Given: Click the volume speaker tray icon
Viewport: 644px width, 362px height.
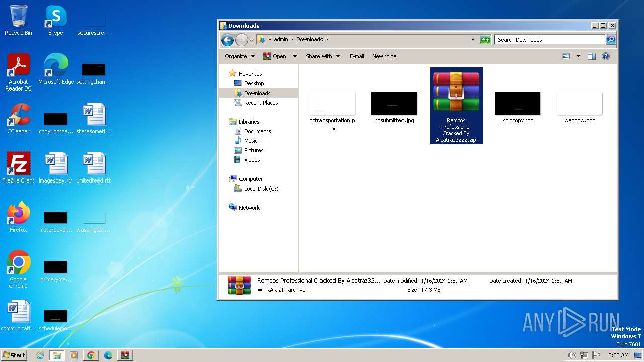Looking at the screenshot, I should (572, 355).
